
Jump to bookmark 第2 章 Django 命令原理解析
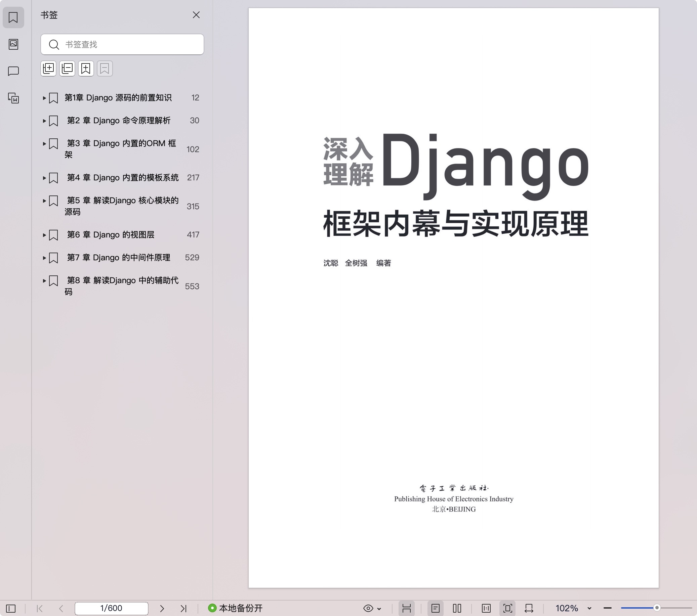point(119,121)
